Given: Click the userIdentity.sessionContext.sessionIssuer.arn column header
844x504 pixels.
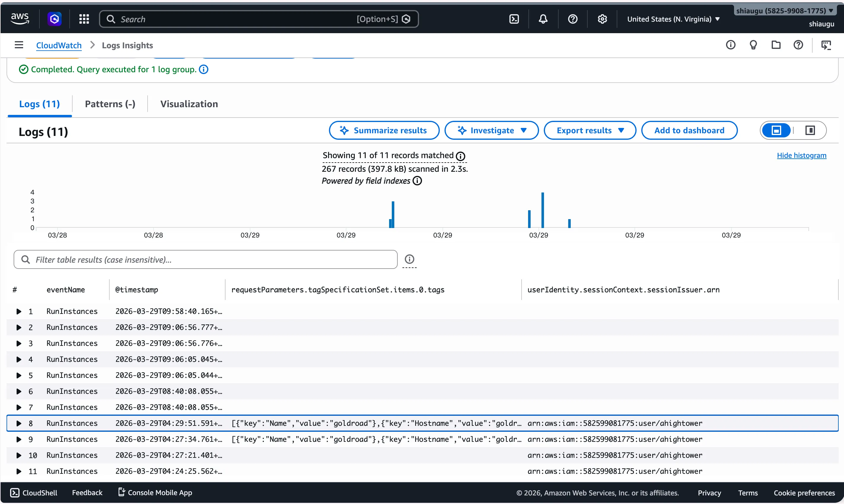Looking at the screenshot, I should pyautogui.click(x=624, y=290).
